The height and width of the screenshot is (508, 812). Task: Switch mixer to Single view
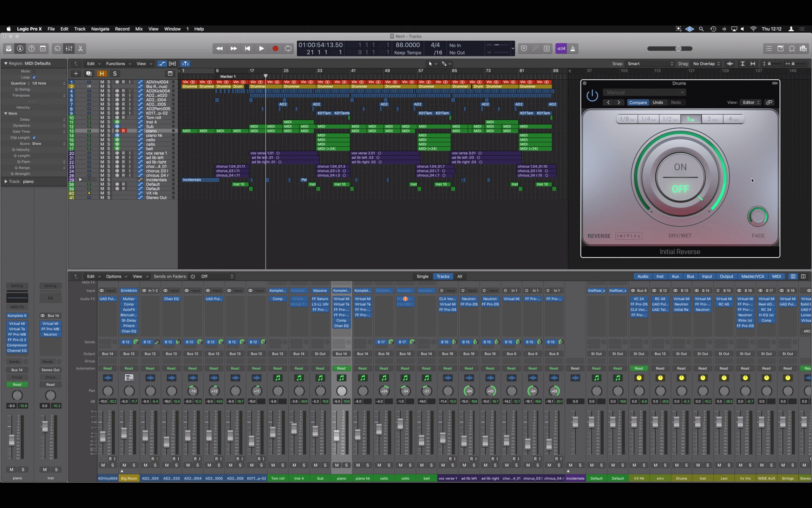click(x=422, y=276)
